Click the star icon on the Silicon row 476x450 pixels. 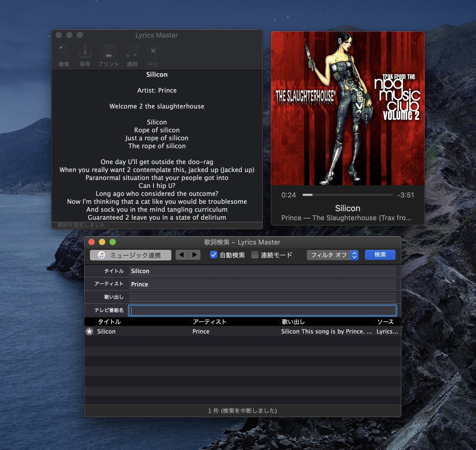pyautogui.click(x=90, y=331)
